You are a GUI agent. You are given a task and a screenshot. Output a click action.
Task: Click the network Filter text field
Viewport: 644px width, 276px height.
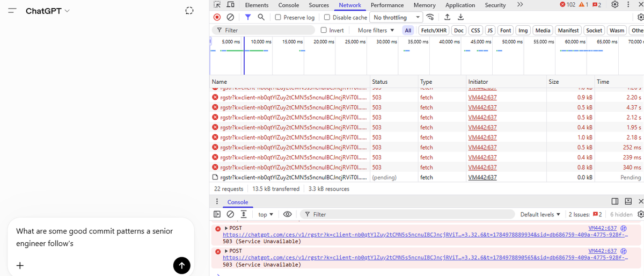[x=264, y=30]
